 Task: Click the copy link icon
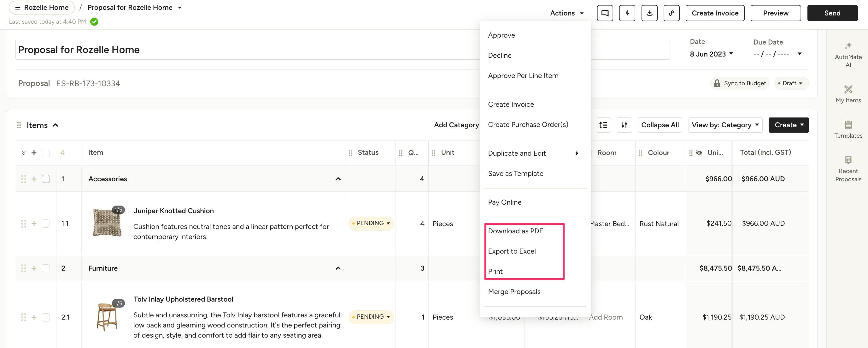tap(671, 13)
